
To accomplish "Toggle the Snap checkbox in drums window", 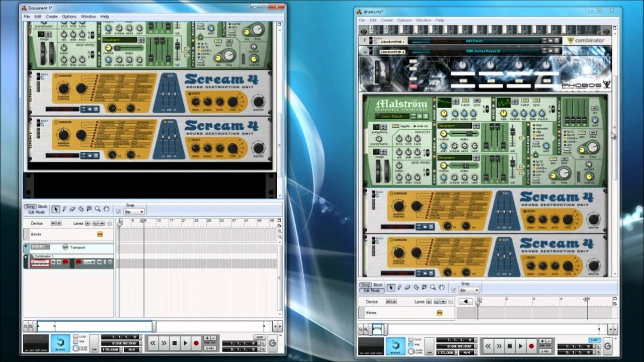I will click(x=453, y=290).
